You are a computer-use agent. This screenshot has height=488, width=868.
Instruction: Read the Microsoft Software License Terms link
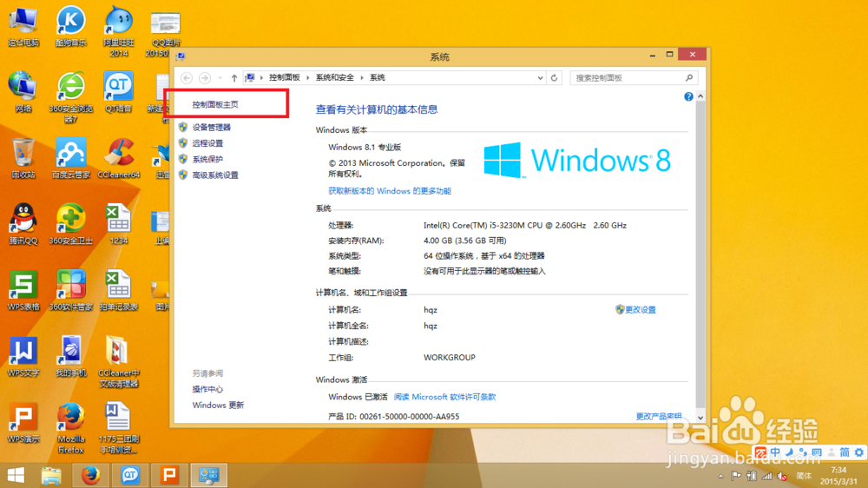click(x=444, y=397)
